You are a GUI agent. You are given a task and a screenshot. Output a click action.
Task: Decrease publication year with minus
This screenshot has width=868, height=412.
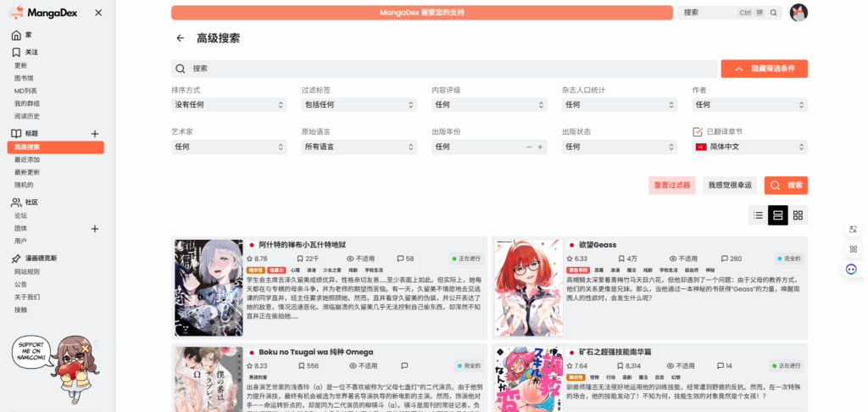tap(529, 148)
